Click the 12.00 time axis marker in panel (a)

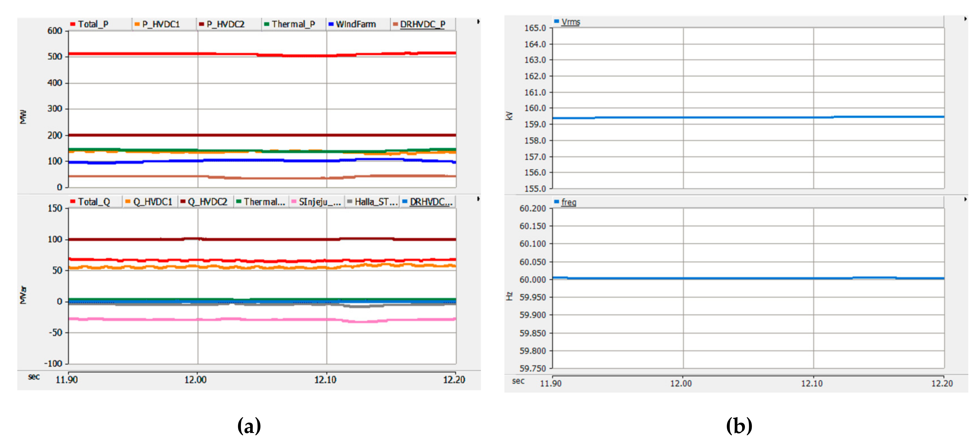pos(196,379)
